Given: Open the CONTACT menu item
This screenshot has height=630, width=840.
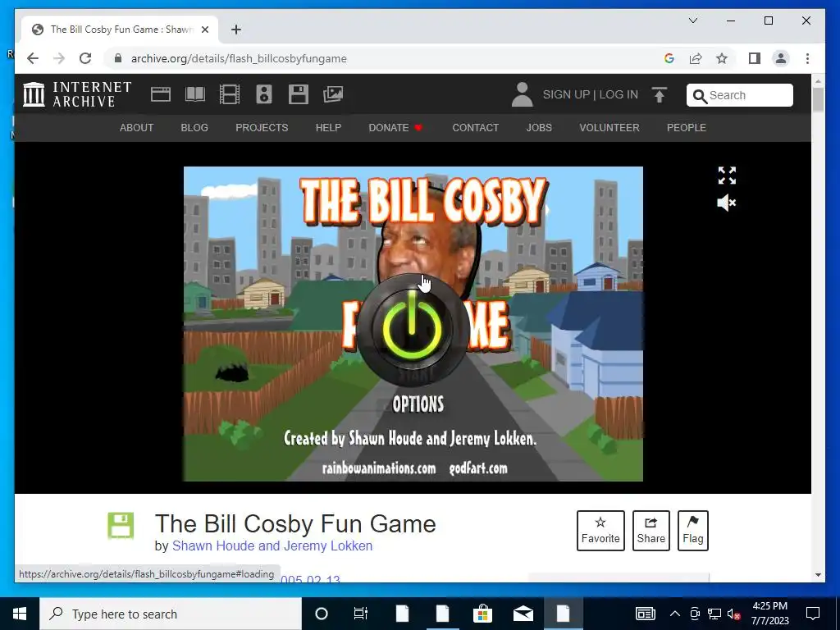Looking at the screenshot, I should (475, 127).
